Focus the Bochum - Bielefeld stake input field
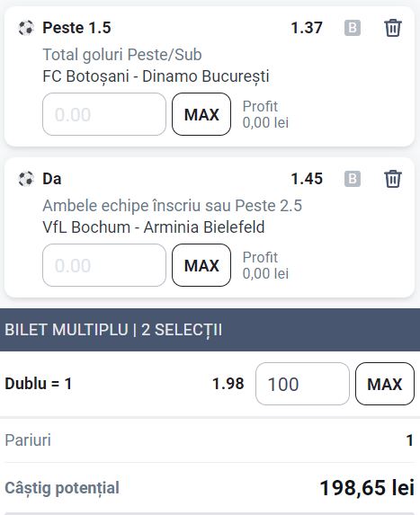420x515 pixels. 104,265
